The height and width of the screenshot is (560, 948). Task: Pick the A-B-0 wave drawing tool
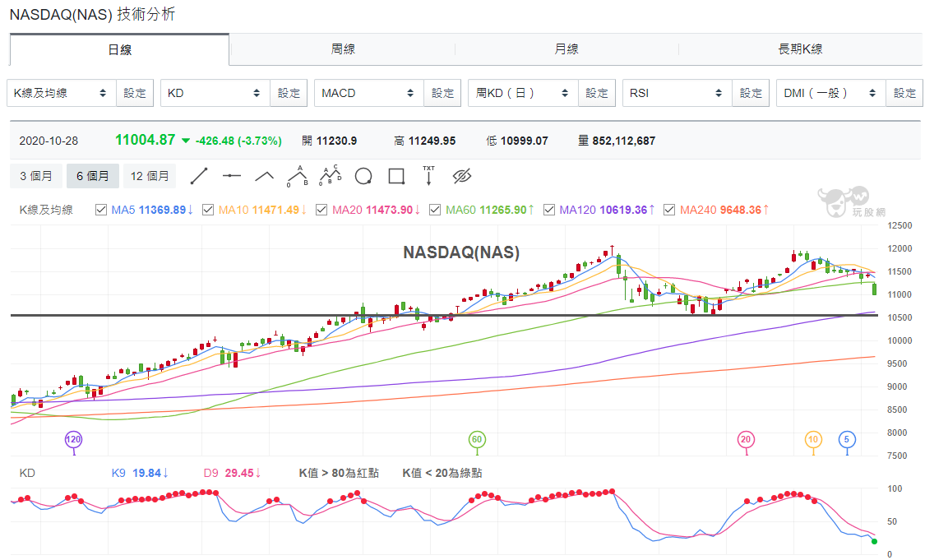point(297,176)
